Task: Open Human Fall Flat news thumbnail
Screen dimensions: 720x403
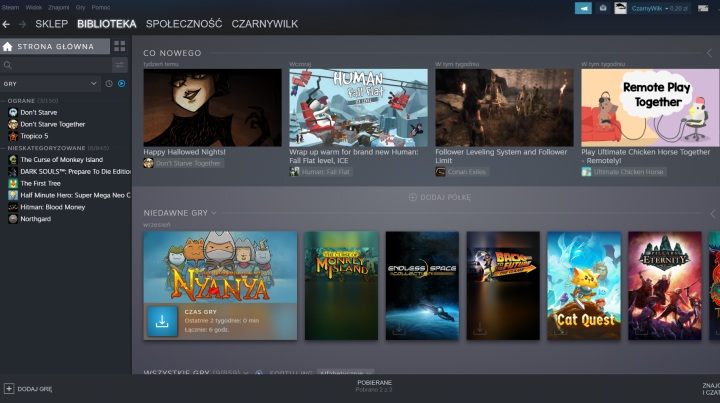Action: click(358, 107)
